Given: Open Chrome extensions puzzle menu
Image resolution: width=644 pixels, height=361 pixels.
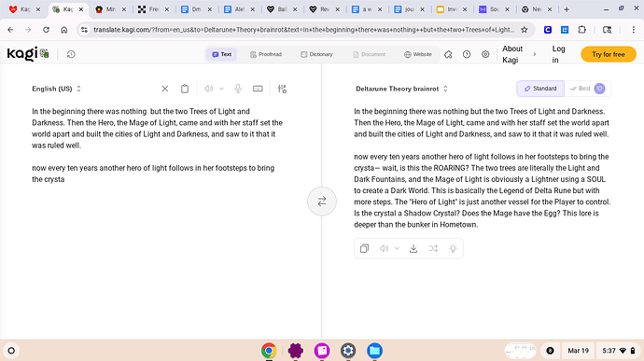Looking at the screenshot, I should pyautogui.click(x=582, y=30).
